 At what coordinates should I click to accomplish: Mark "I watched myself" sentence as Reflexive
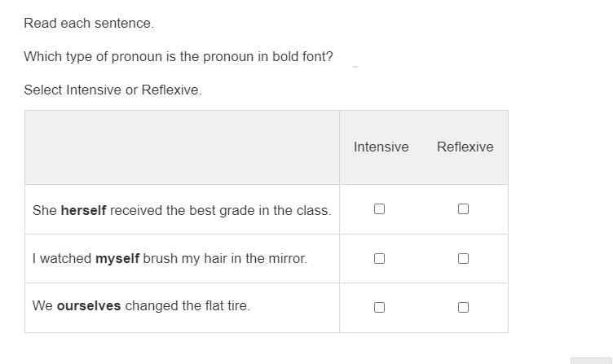(463, 259)
